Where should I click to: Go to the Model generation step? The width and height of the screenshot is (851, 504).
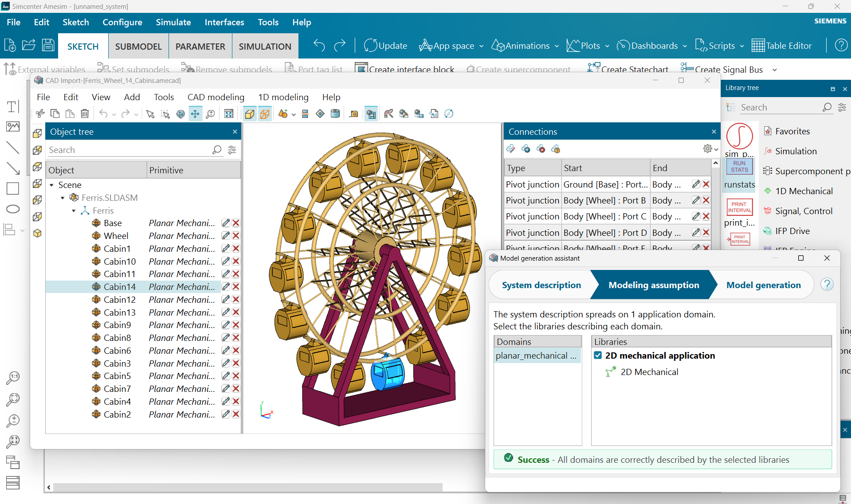763,285
